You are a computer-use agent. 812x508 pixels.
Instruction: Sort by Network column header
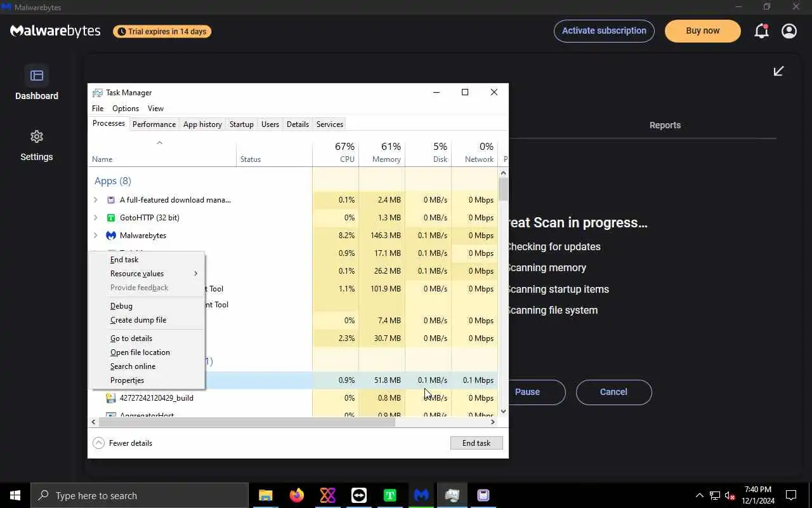[475, 152]
